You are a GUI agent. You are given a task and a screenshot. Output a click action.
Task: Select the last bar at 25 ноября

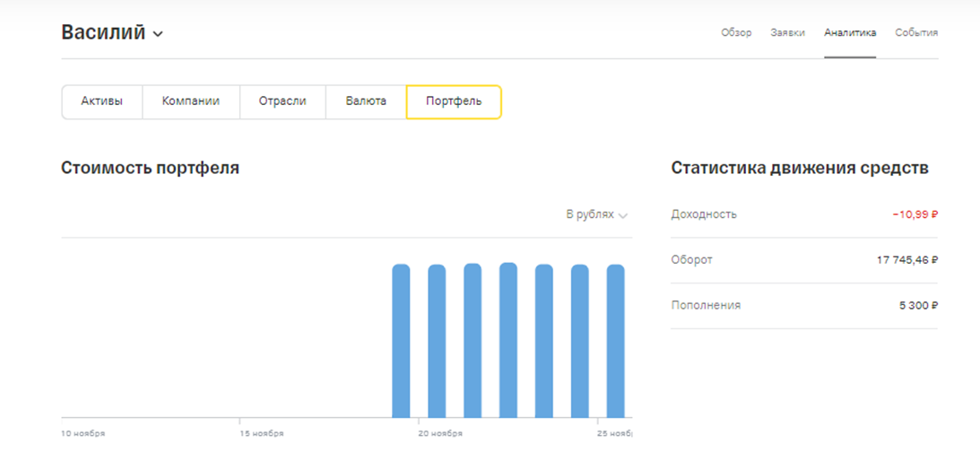pyautogui.click(x=615, y=341)
